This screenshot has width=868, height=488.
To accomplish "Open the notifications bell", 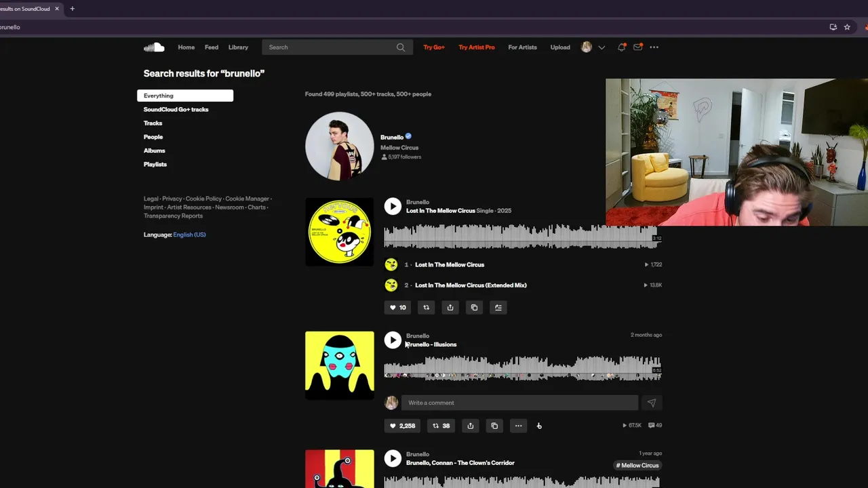I will 621,47.
